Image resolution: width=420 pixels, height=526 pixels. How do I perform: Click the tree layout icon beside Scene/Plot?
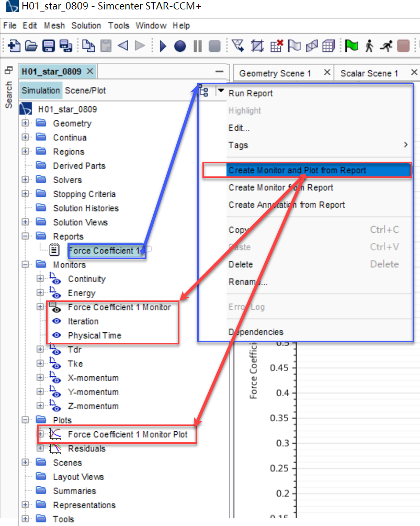point(204,91)
